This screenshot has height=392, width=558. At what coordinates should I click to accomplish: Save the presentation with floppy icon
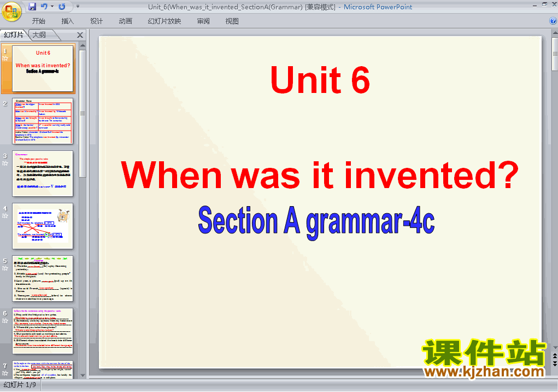32,7
